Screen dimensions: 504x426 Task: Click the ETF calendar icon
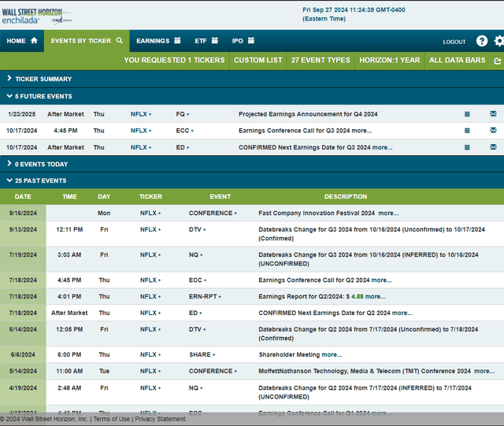coord(215,40)
